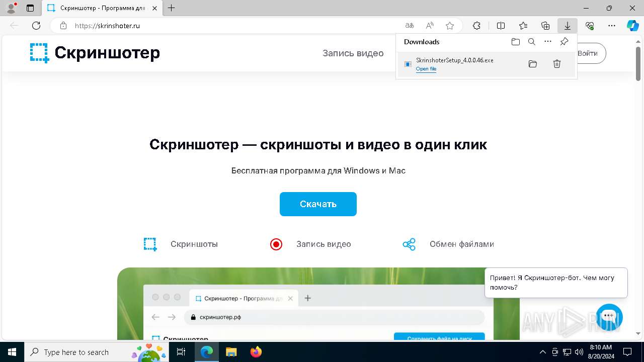Click the Downloads panel title
Viewport: 644px width, 362px height.
(422, 42)
